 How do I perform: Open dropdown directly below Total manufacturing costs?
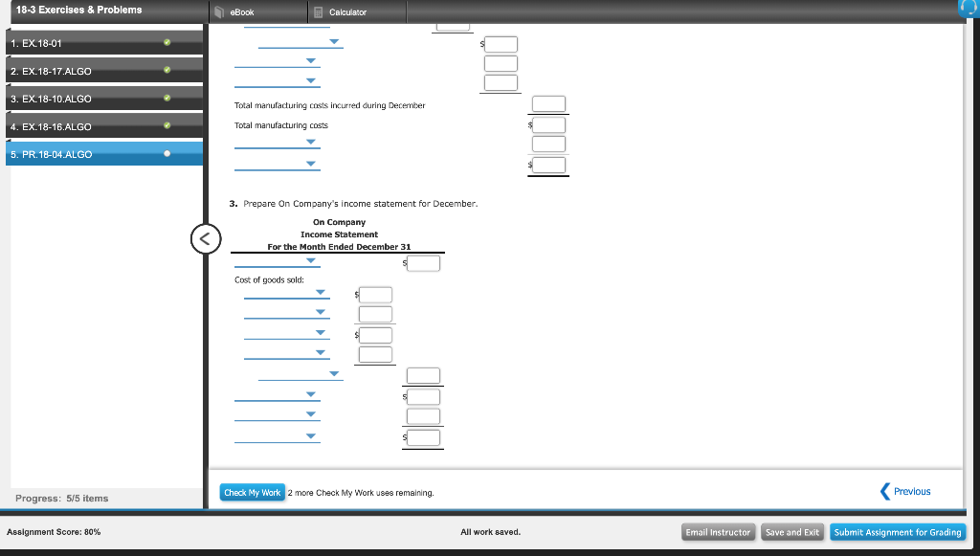click(278, 143)
